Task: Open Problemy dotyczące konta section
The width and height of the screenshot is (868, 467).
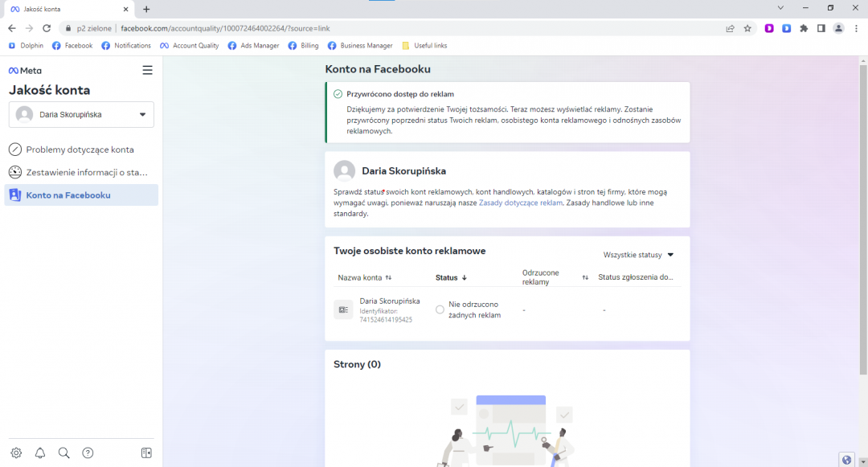Action: [x=80, y=150]
